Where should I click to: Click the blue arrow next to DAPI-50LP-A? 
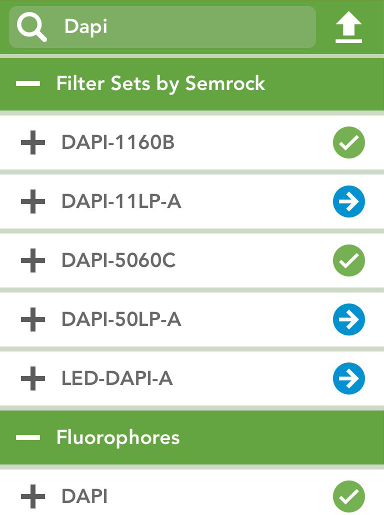(x=349, y=319)
